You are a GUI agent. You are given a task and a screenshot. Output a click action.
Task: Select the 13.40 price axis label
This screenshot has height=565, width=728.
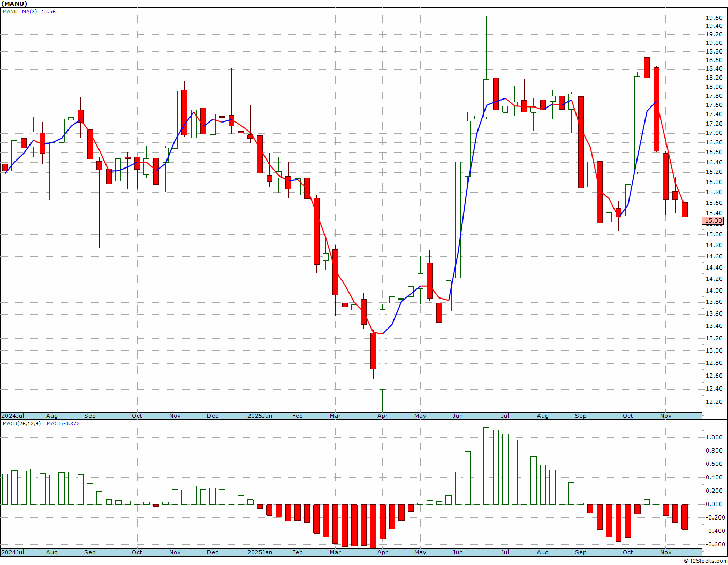click(714, 326)
